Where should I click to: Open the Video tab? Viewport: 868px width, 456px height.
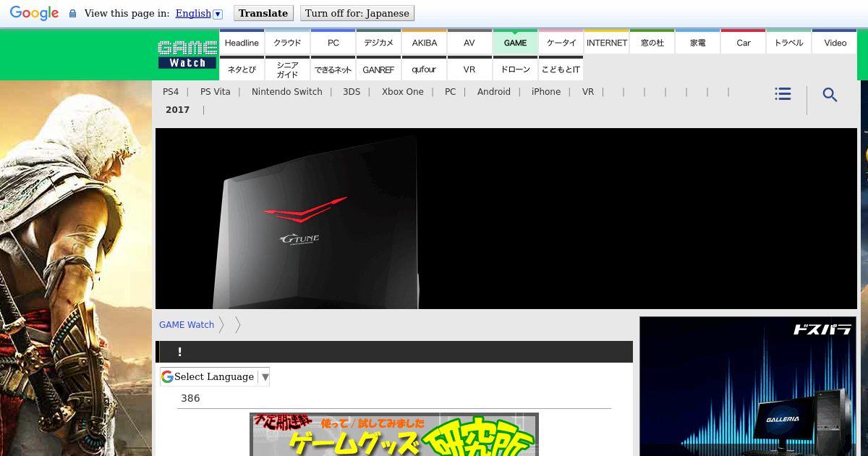pyautogui.click(x=835, y=42)
